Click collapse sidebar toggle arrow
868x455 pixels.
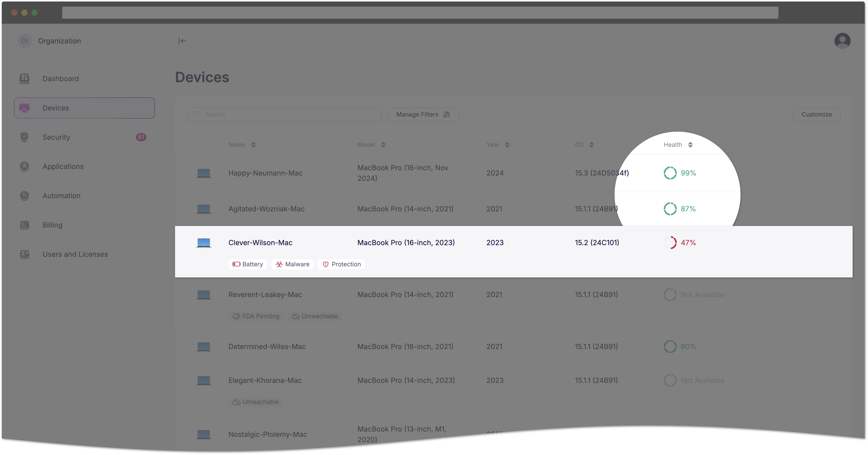[181, 41]
